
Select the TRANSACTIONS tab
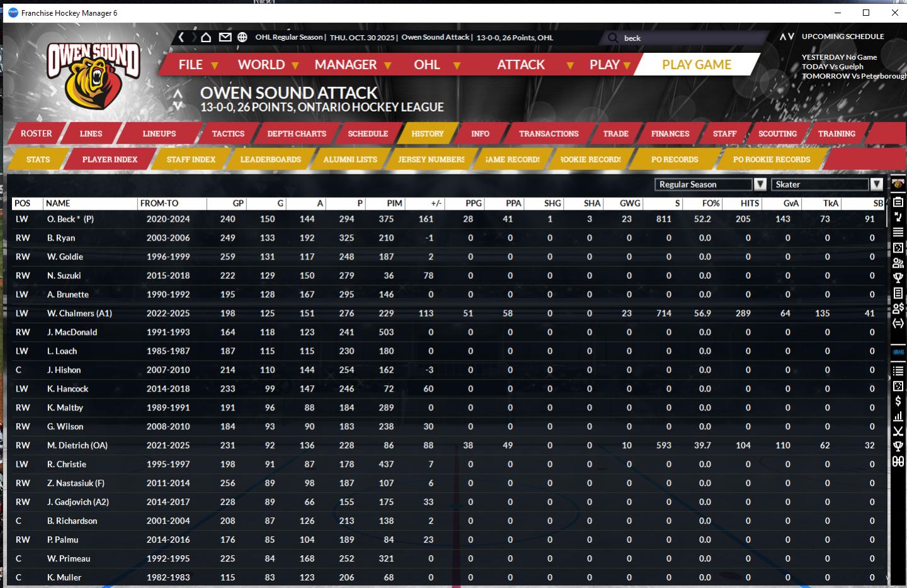tap(549, 133)
